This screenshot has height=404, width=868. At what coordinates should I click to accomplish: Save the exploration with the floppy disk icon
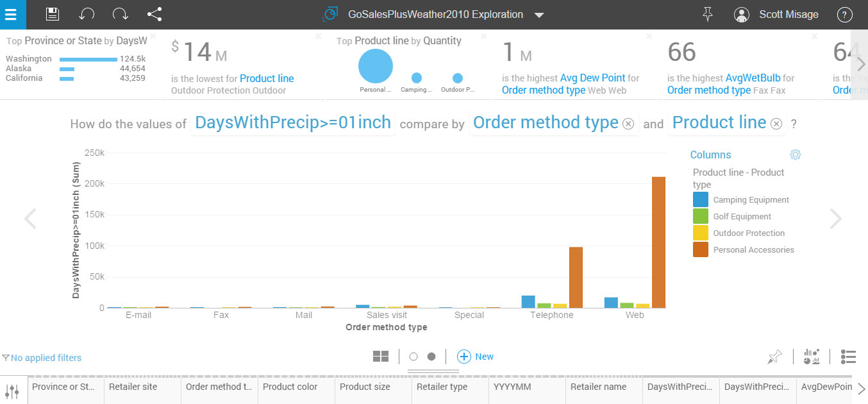pos(53,14)
